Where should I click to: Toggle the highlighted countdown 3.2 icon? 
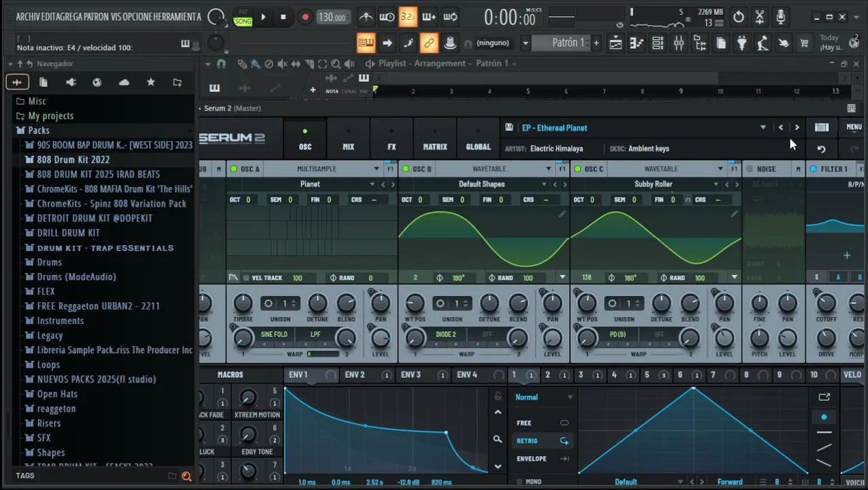pos(408,17)
